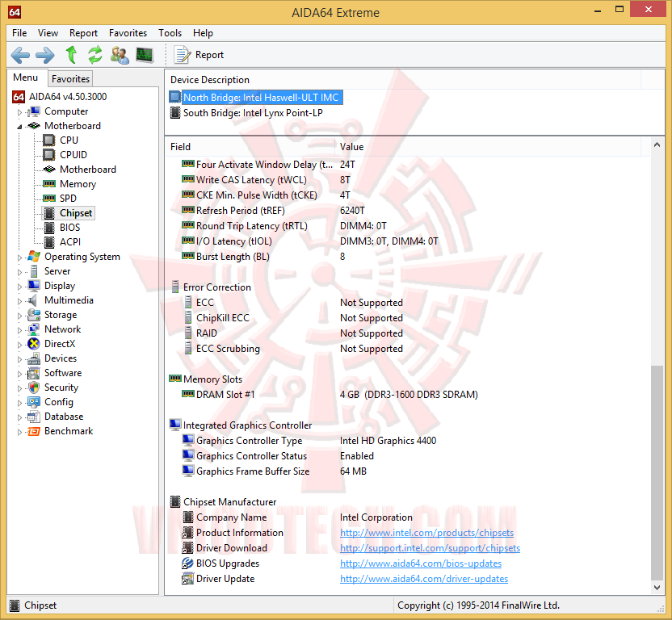Click the monitor graph toolbar icon

point(145,55)
